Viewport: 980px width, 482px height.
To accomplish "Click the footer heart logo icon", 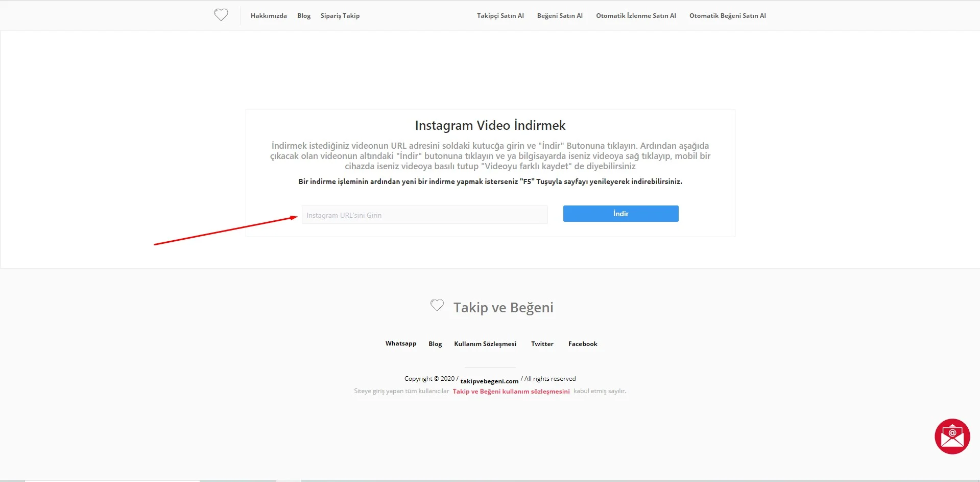I will tap(437, 305).
